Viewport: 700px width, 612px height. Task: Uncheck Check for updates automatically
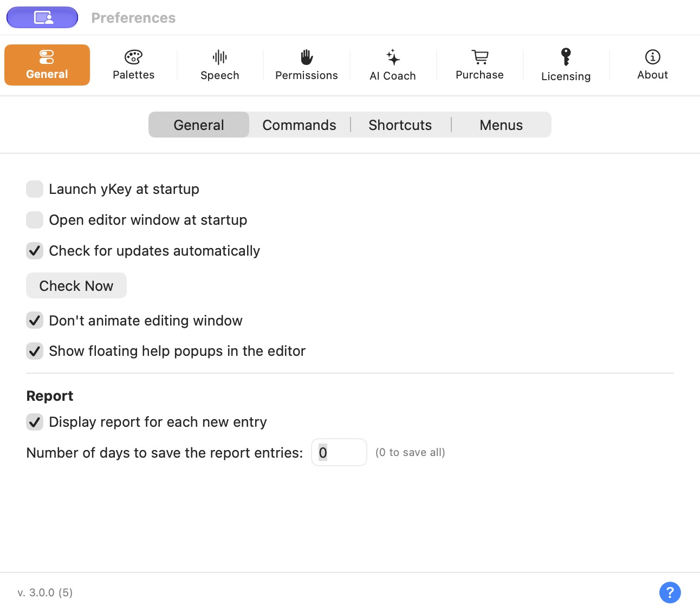coord(35,251)
